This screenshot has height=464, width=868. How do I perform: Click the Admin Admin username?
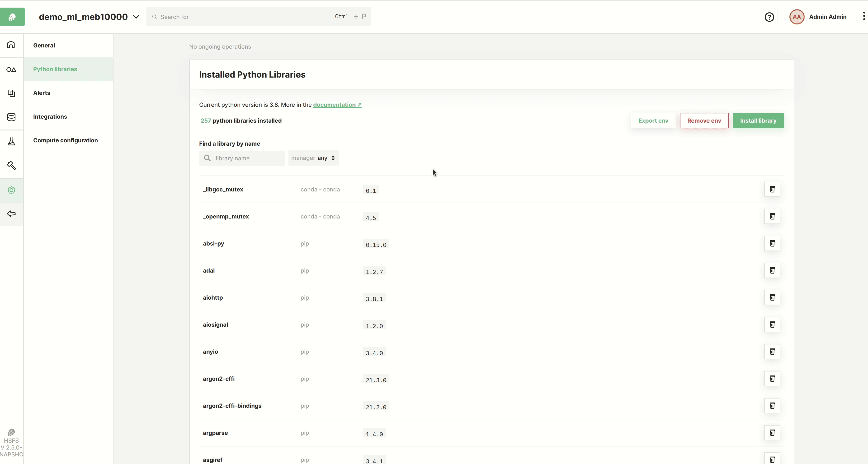click(x=828, y=17)
